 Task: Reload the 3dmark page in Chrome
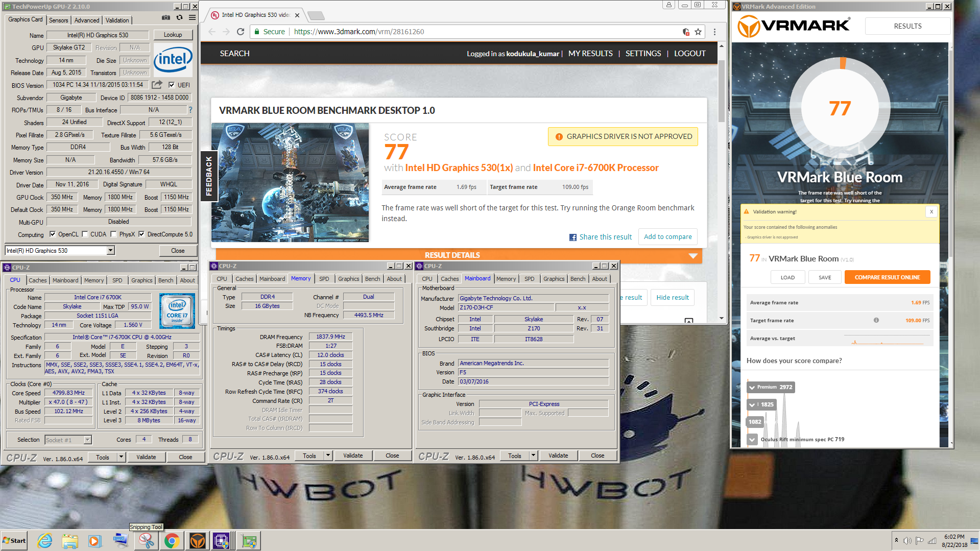pos(241,32)
